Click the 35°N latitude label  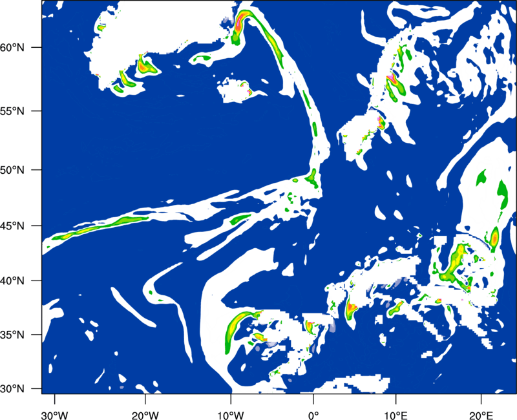pos(12,335)
